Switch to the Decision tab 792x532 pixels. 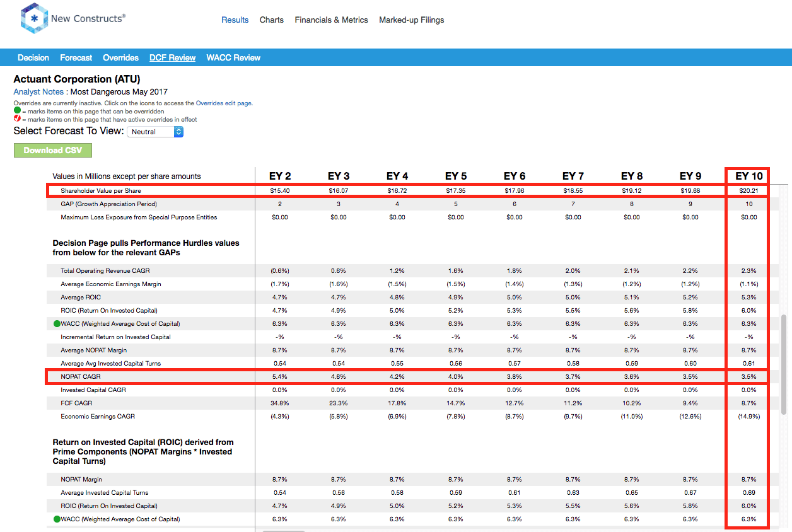point(33,57)
